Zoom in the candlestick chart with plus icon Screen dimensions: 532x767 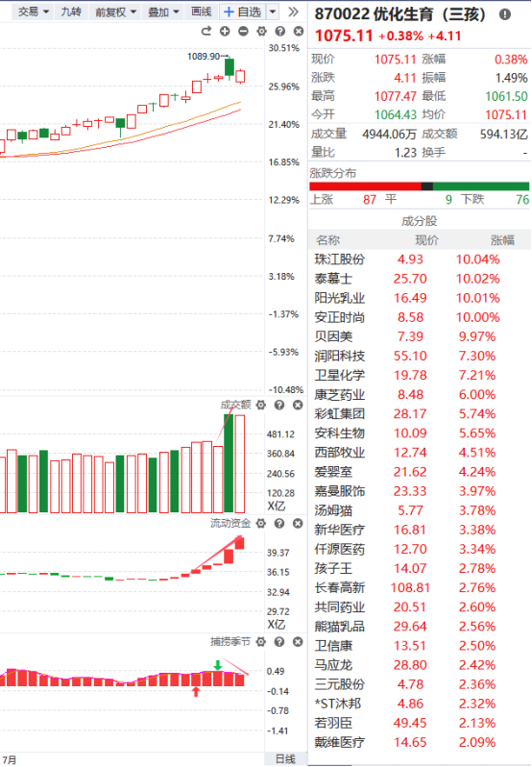pyautogui.click(x=225, y=32)
